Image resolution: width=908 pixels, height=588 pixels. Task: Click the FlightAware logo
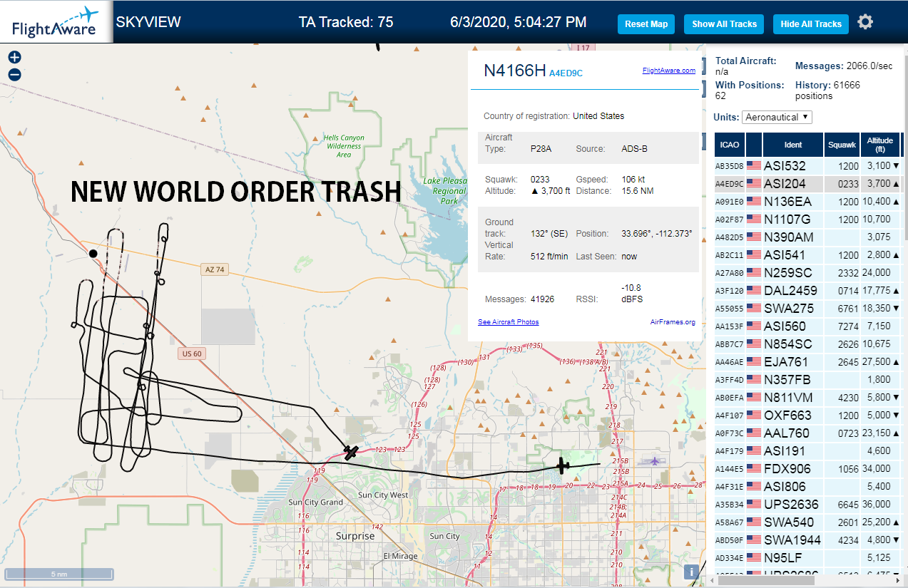coord(55,22)
